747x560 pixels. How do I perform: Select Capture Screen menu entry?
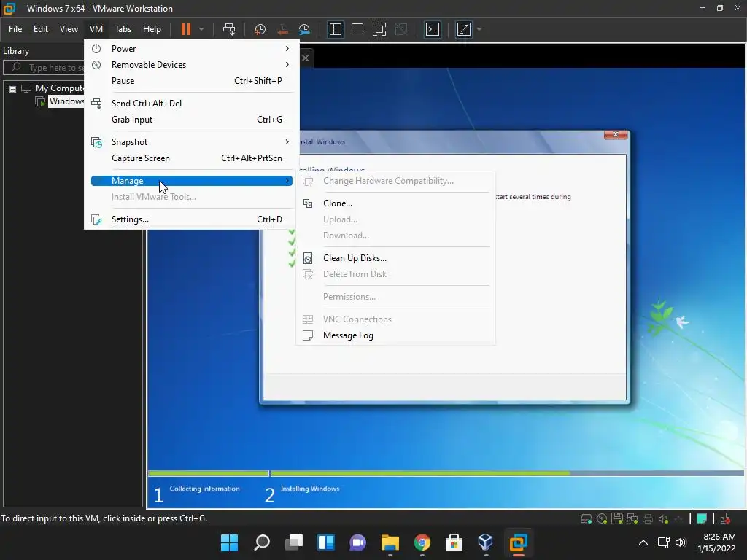[192, 158]
